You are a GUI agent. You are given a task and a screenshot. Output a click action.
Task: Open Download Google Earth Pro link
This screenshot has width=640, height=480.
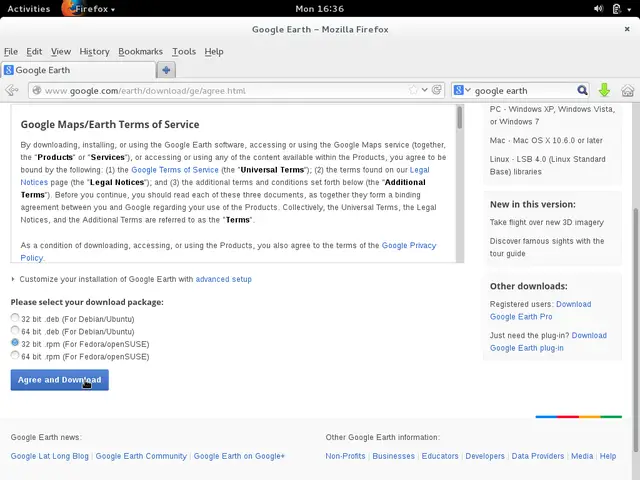[x=521, y=317]
